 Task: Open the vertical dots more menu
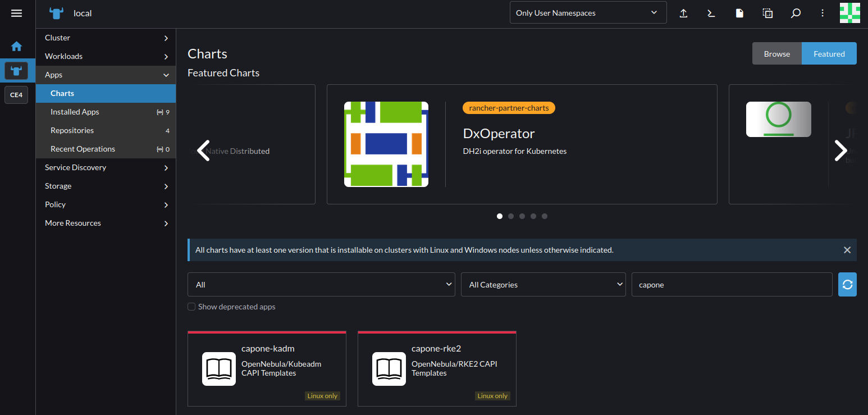pyautogui.click(x=823, y=13)
